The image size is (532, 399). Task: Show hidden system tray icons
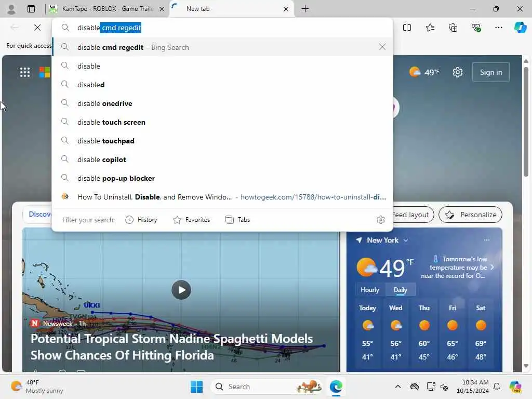coord(397,387)
